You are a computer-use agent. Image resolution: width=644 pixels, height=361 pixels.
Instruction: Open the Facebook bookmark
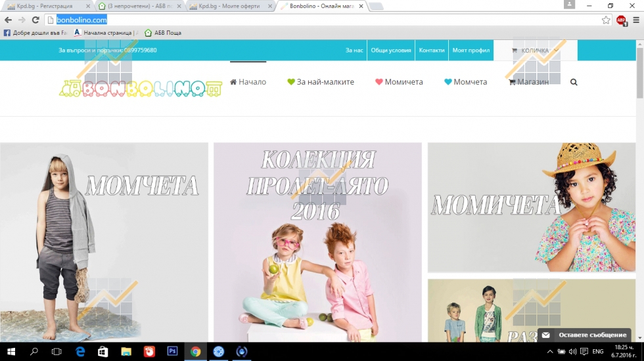coord(35,33)
